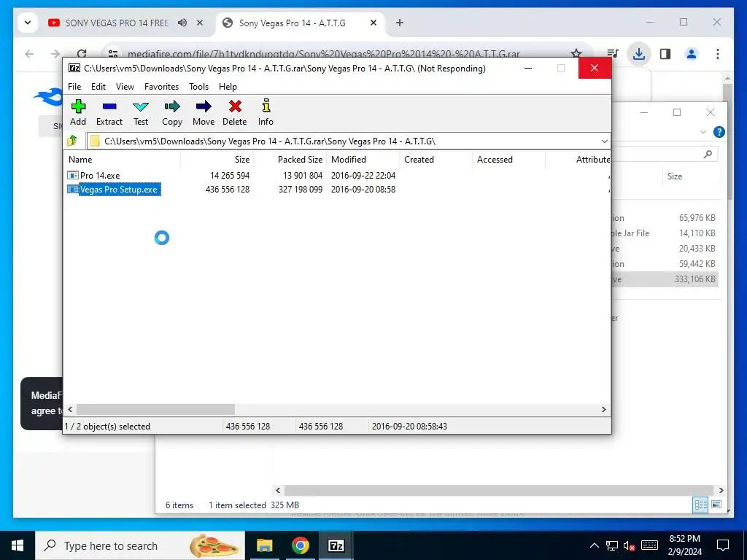The height and width of the screenshot is (560, 747).
Task: Open the File menu
Action: click(x=74, y=87)
